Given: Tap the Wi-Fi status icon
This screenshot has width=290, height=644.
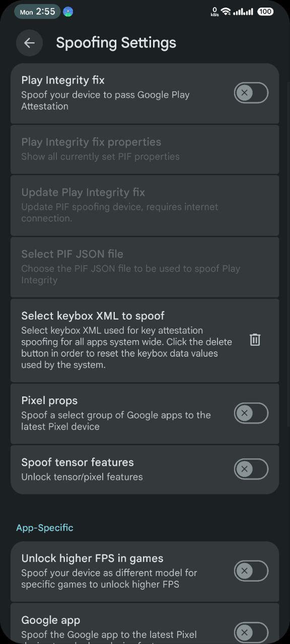Looking at the screenshot, I should 226,12.
